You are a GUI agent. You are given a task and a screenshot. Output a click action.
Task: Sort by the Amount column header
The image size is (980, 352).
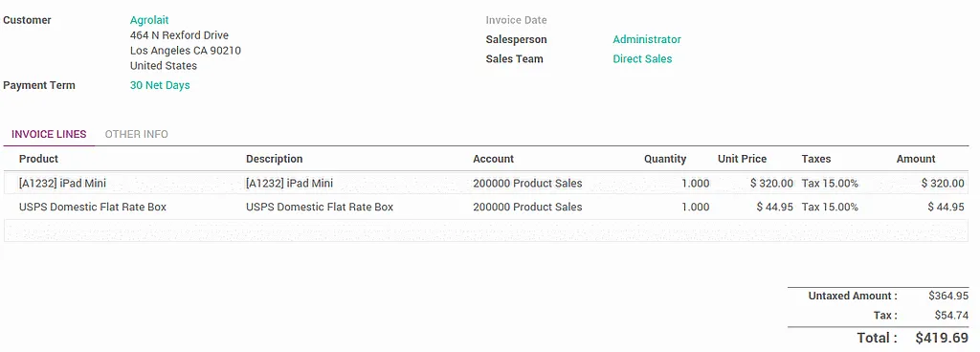(916, 159)
